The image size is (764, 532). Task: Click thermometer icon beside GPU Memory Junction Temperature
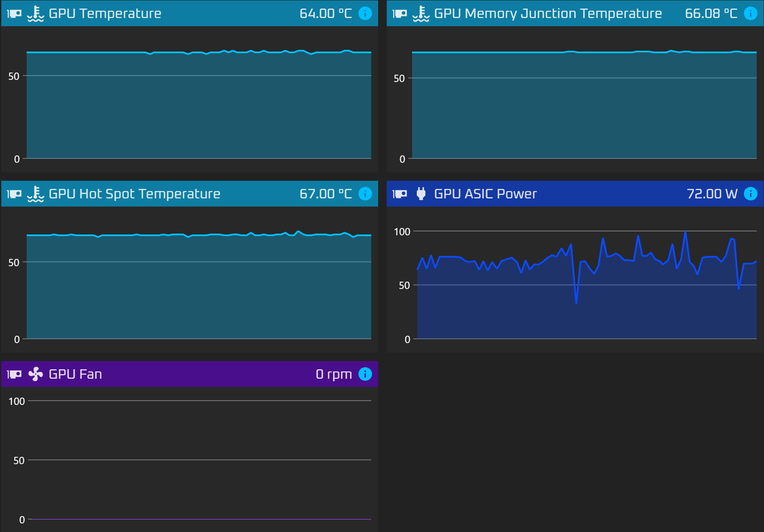coord(421,14)
